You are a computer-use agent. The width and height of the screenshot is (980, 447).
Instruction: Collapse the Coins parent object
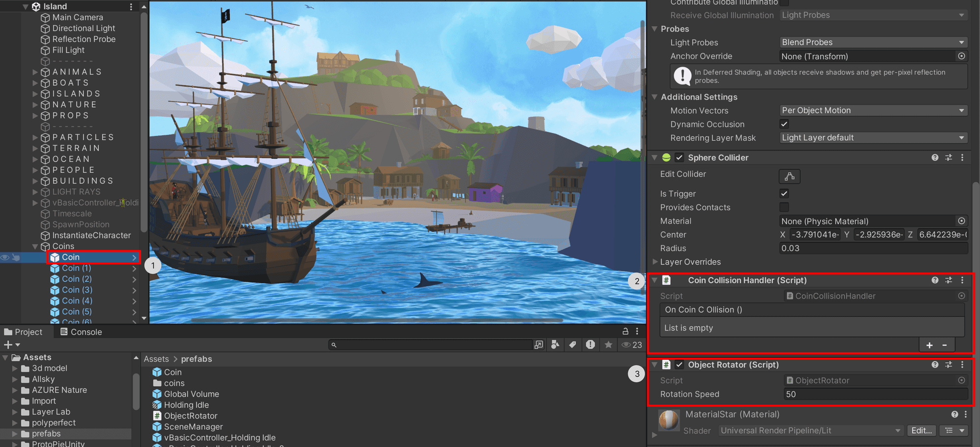(x=35, y=247)
